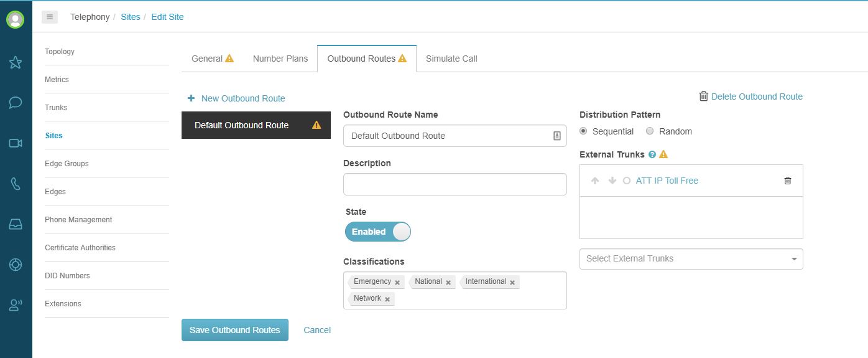
Task: Select the Random distribution pattern
Action: point(650,131)
